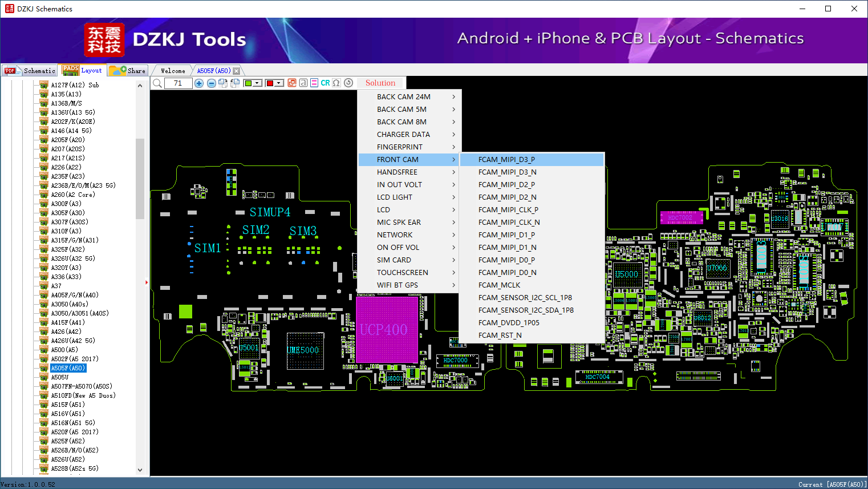Viewport: 868px width, 489px height.
Task: Click the green color swatch
Action: pyautogui.click(x=248, y=83)
